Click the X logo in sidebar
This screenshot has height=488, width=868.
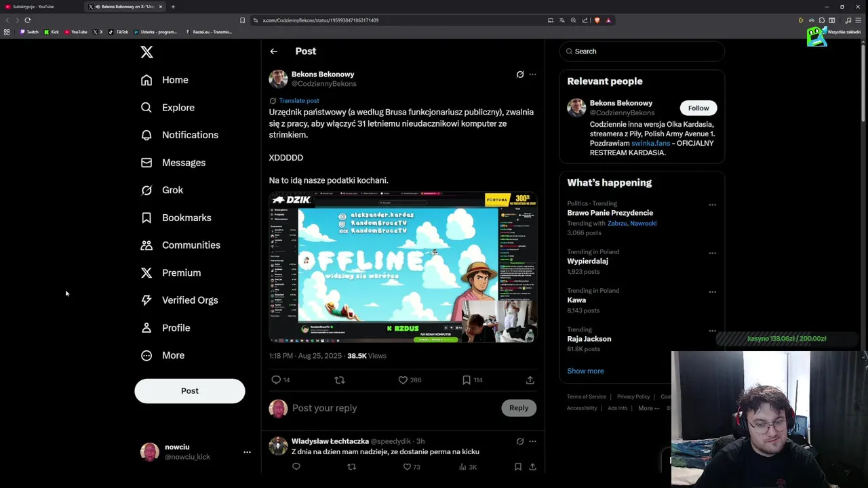pyautogui.click(x=146, y=52)
